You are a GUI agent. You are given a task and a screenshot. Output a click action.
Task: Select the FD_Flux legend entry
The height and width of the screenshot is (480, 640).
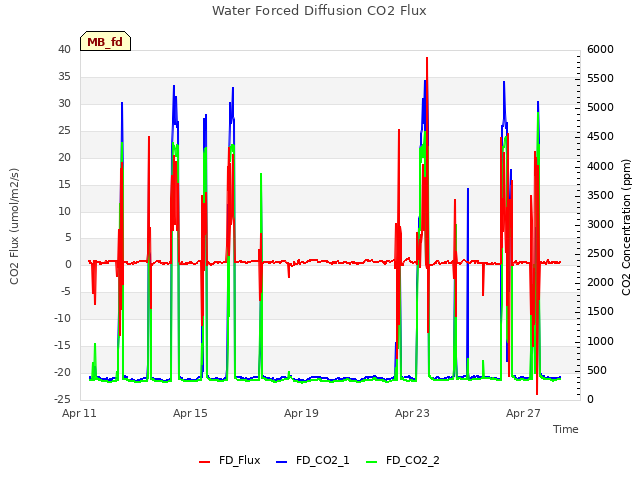tap(229, 460)
